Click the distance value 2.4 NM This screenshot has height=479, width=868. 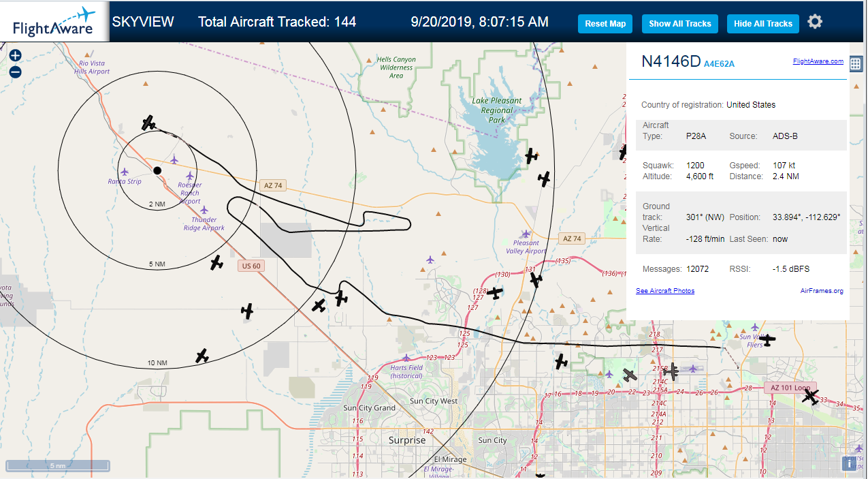(x=786, y=176)
